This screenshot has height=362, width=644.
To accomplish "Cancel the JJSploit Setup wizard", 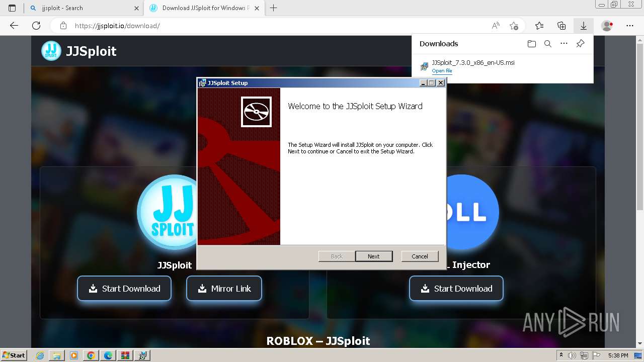I will (420, 256).
